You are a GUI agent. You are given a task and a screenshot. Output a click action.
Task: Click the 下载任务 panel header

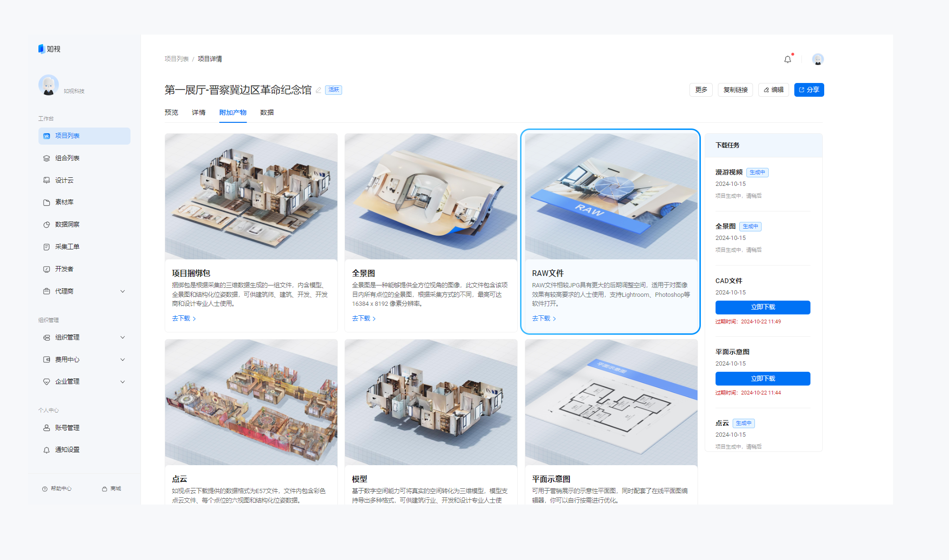(763, 146)
